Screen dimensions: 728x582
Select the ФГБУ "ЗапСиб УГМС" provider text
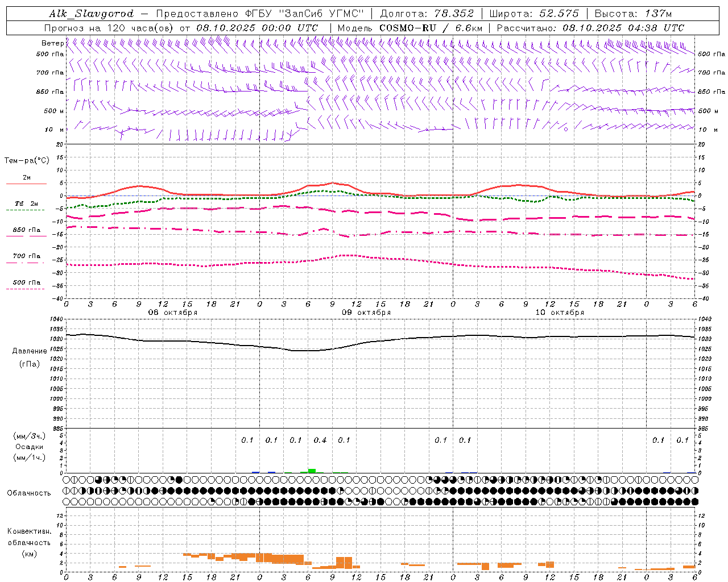pyautogui.click(x=306, y=14)
